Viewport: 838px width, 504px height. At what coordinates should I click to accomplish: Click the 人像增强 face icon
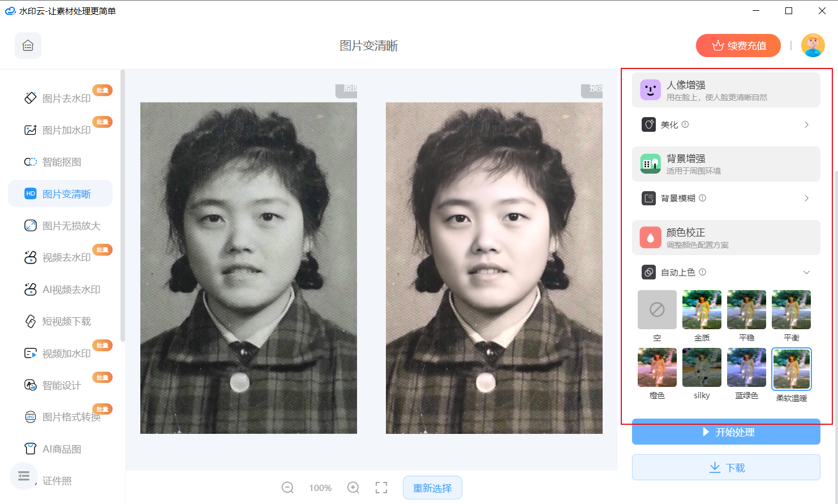pos(650,90)
